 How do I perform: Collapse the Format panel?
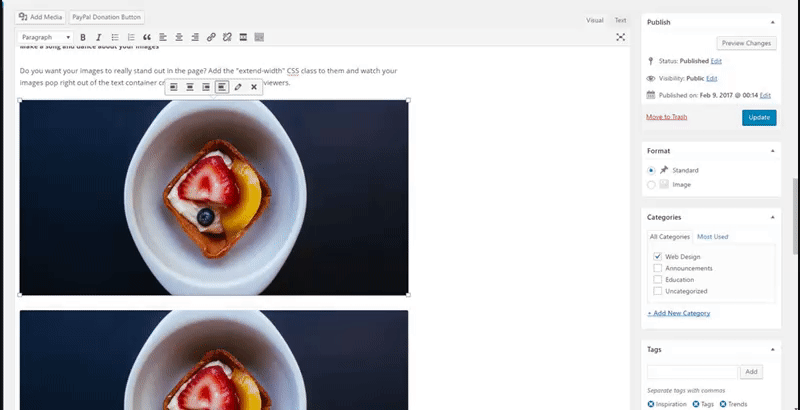[x=772, y=151]
